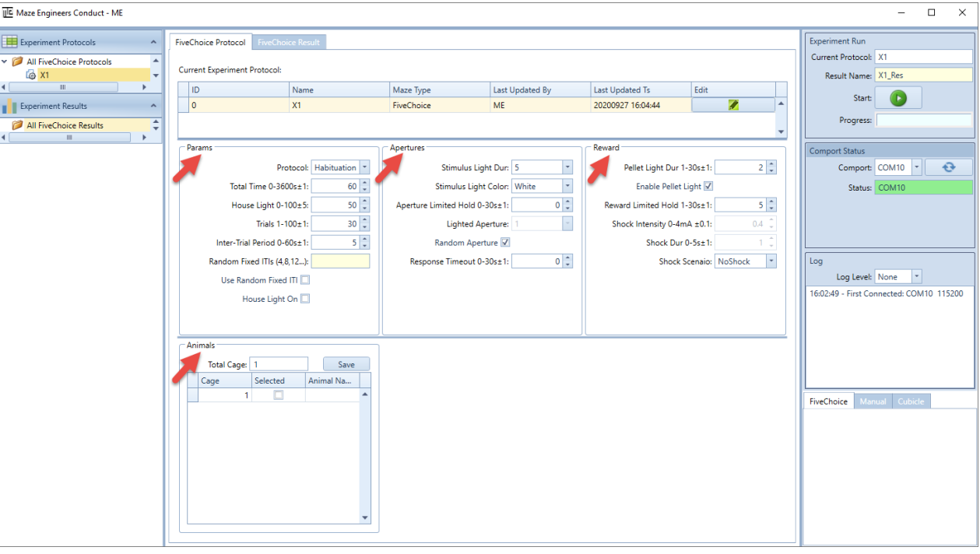The width and height of the screenshot is (980, 554).
Task: Click the 20200927 16:04:44 timestamp cell
Action: click(x=641, y=105)
